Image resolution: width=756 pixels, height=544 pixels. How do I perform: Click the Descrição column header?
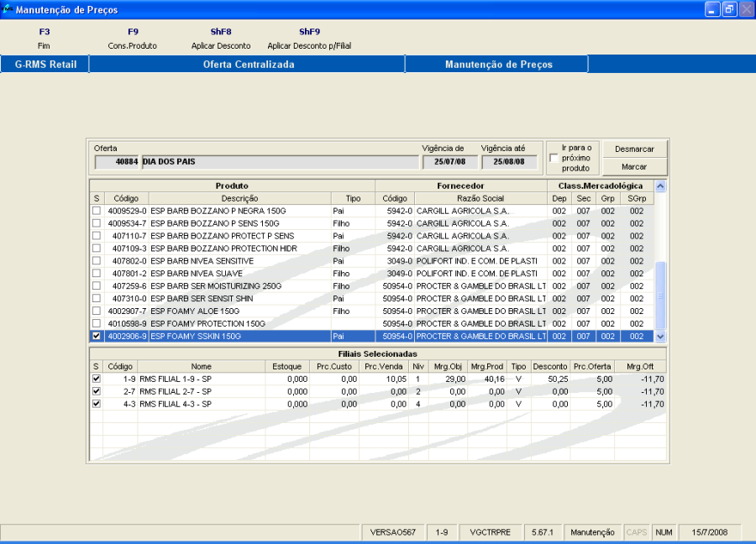tap(239, 199)
